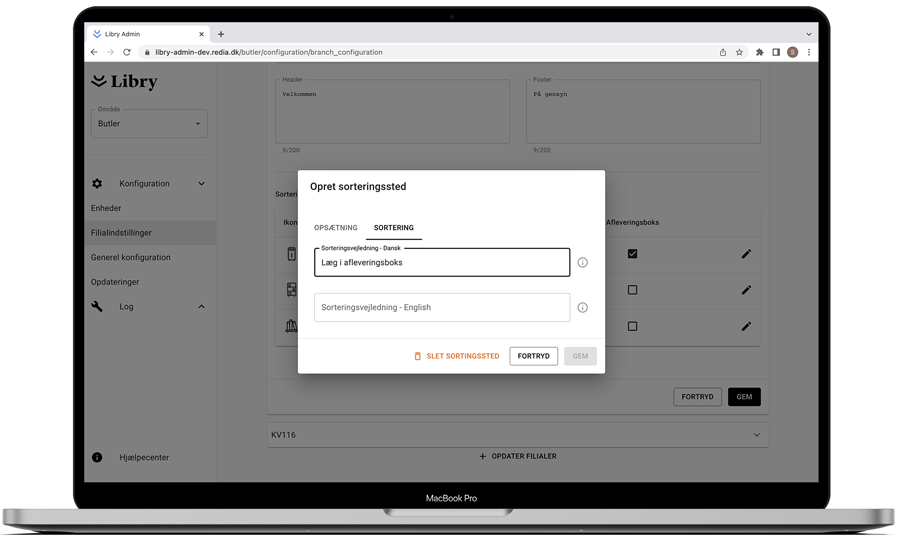Click the browser reload icon

[127, 52]
